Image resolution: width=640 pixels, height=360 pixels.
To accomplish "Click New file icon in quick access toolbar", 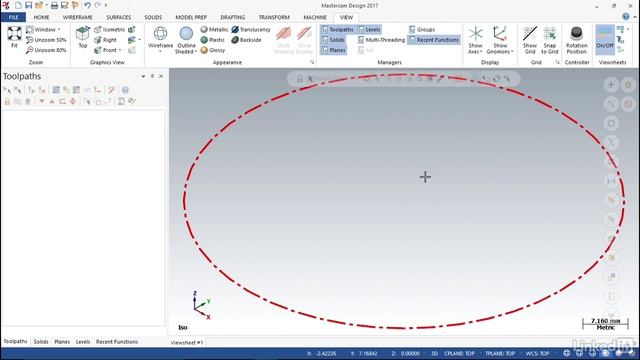I will [18, 5].
